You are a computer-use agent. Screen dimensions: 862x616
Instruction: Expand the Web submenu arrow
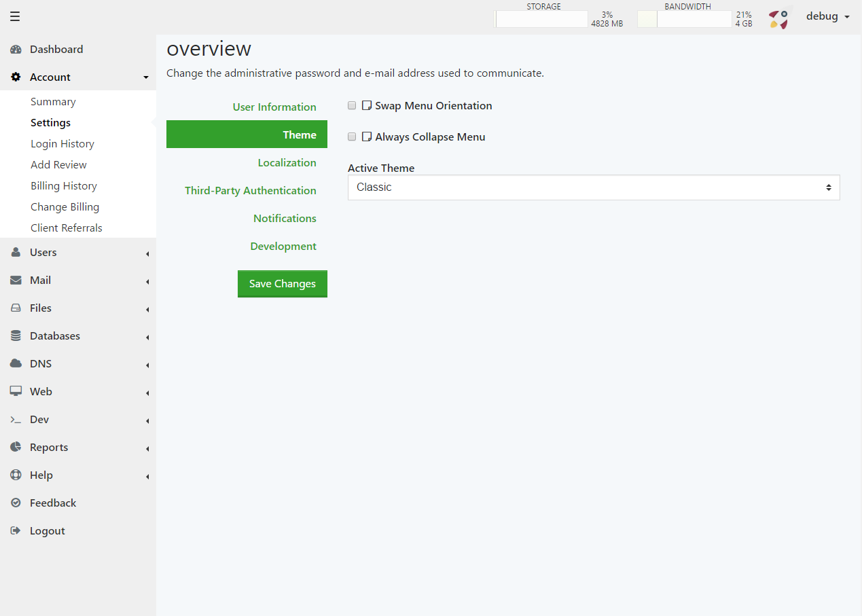click(x=147, y=393)
